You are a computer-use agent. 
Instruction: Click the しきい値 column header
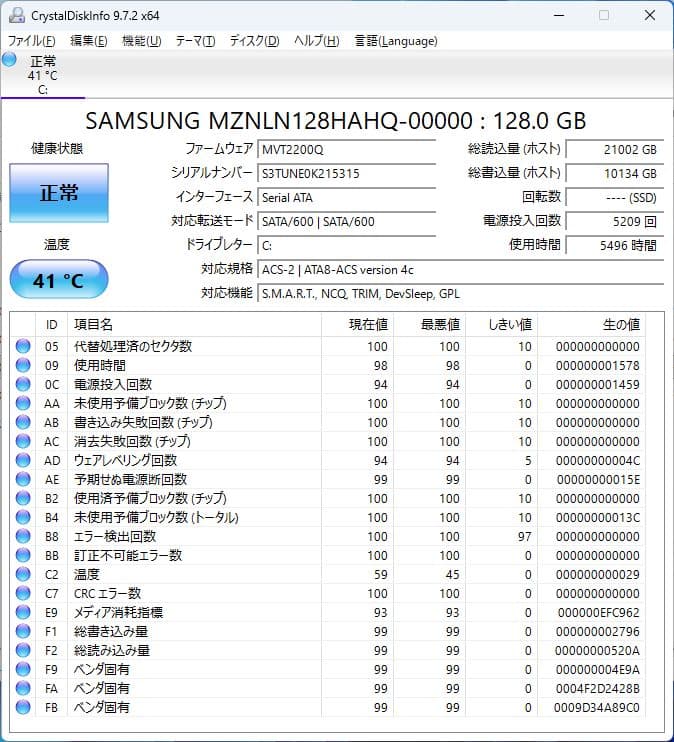[501, 325]
